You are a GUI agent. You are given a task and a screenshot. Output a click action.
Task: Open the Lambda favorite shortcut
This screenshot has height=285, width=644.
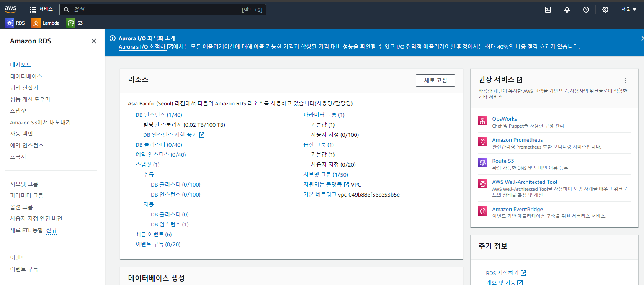(x=46, y=23)
